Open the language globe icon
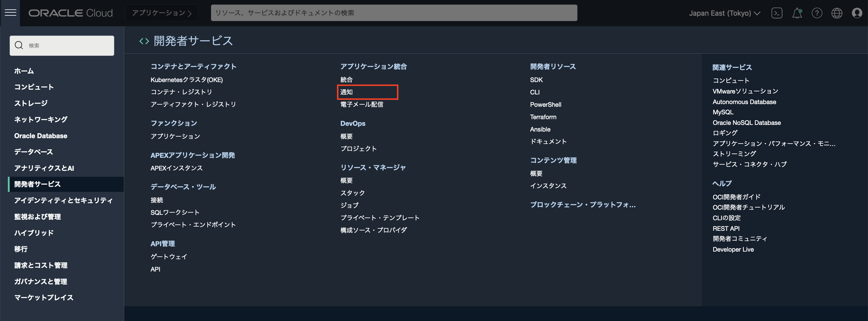The width and height of the screenshot is (868, 321). [837, 13]
